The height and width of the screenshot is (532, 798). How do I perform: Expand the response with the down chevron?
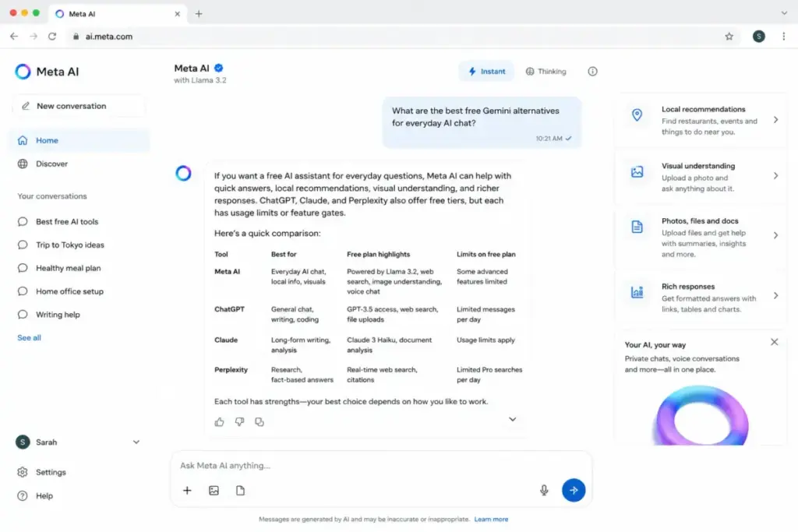click(x=513, y=419)
